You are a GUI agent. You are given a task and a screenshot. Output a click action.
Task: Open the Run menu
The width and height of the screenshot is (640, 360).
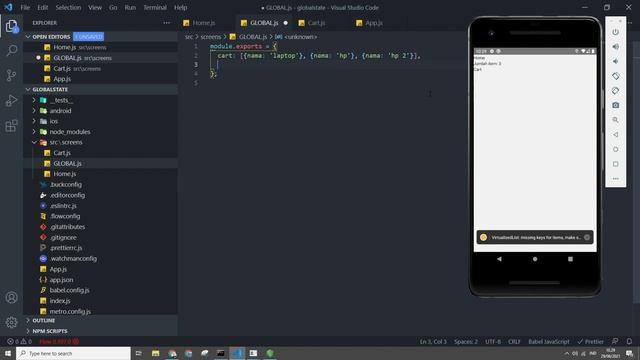130,7
